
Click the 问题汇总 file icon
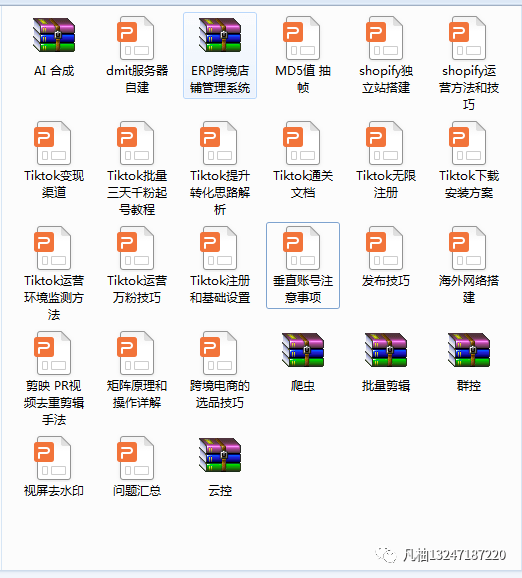tap(136, 458)
